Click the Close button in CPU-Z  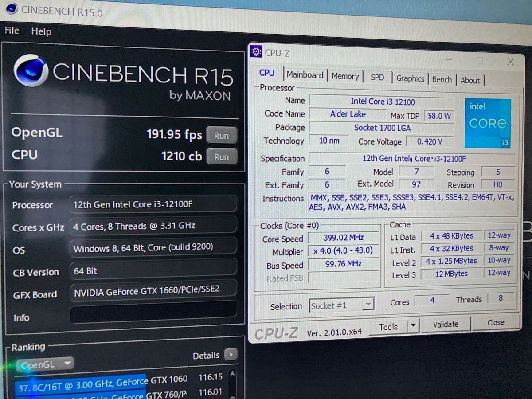496,322
